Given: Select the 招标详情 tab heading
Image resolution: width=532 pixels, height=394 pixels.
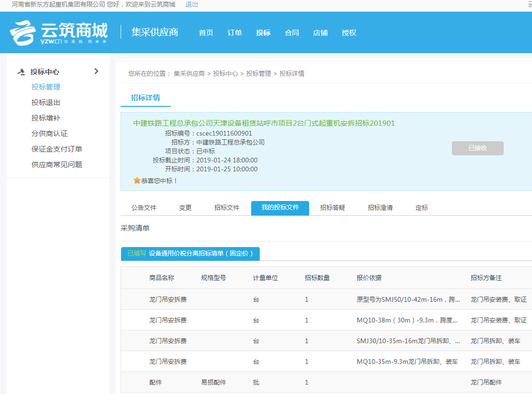Looking at the screenshot, I should (146, 98).
